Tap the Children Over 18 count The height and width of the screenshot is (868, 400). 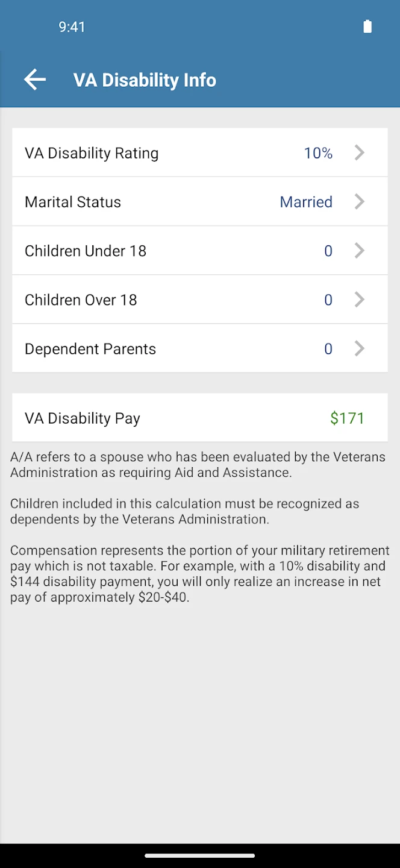click(x=328, y=300)
